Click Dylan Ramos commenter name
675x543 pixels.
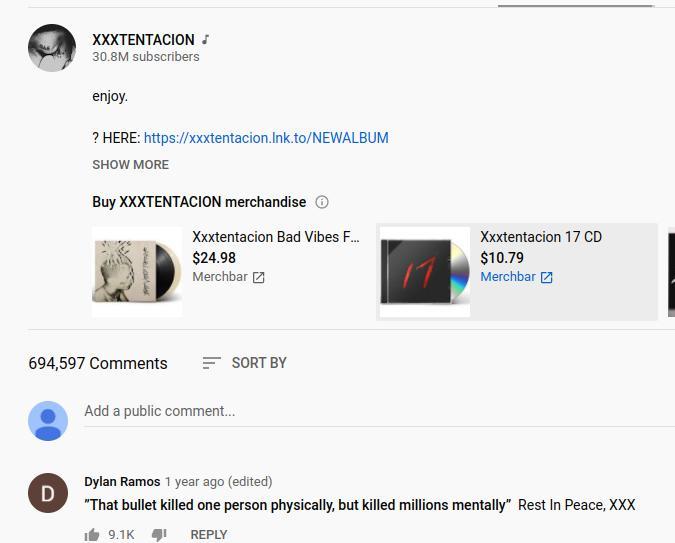122,481
